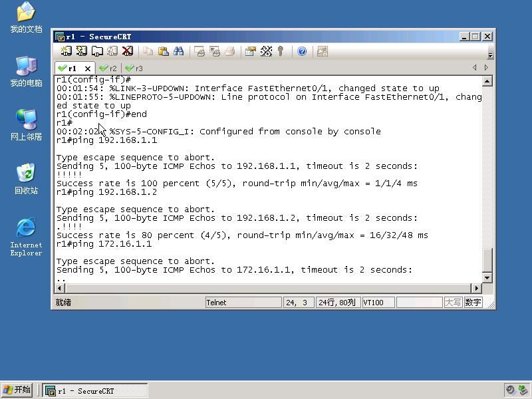Screen dimensions: 532x399
Task: Select Internet Explorer desktop icon
Action: tap(26, 237)
